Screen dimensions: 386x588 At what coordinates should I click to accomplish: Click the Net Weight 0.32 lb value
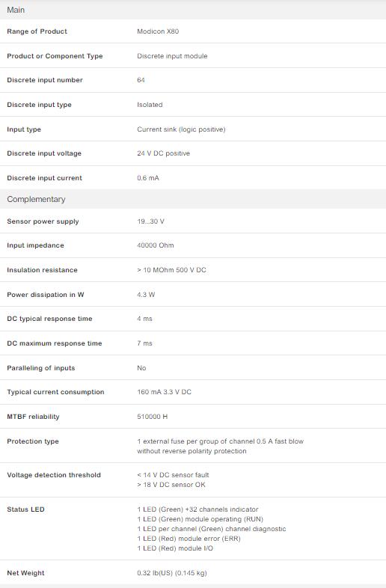(172, 573)
